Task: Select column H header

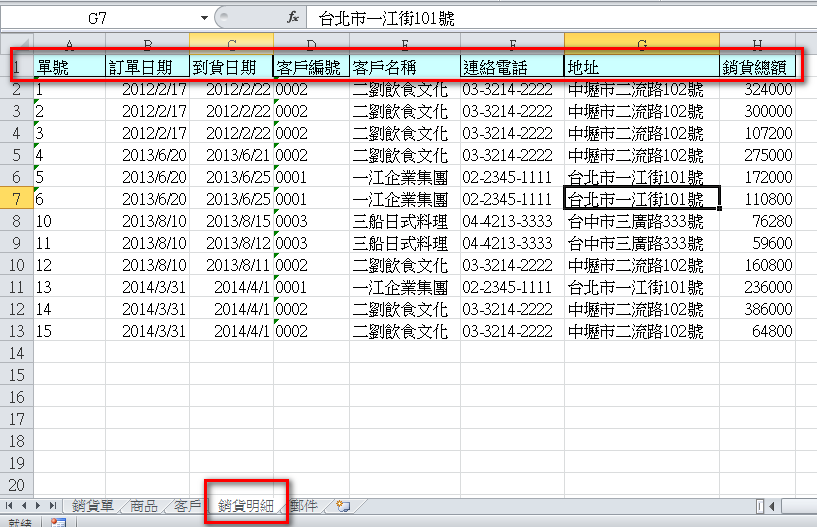Action: tap(757, 44)
